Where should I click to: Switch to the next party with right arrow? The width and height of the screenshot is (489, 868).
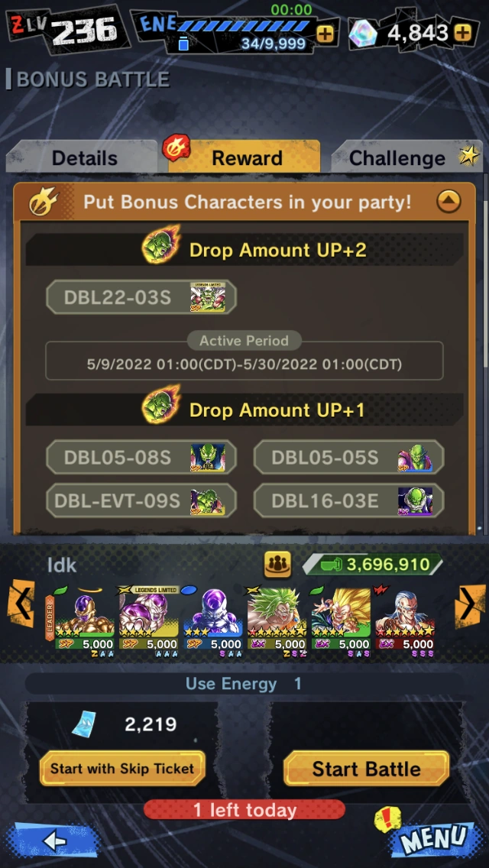click(468, 604)
